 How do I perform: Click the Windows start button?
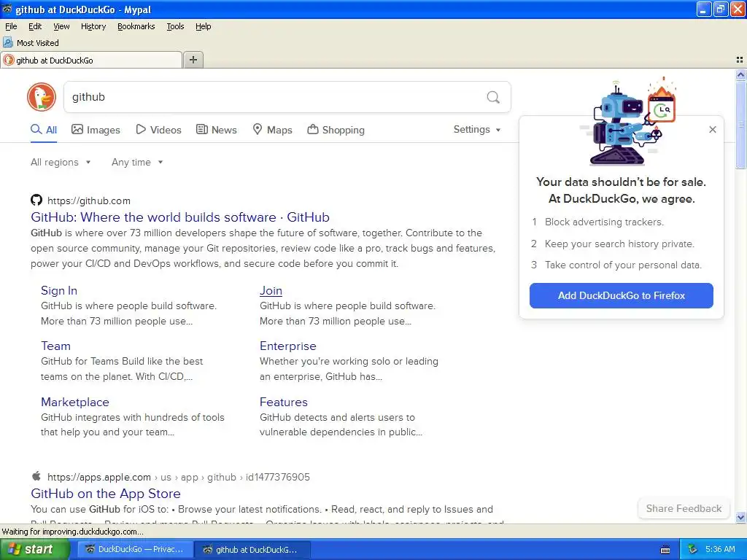tap(34, 550)
